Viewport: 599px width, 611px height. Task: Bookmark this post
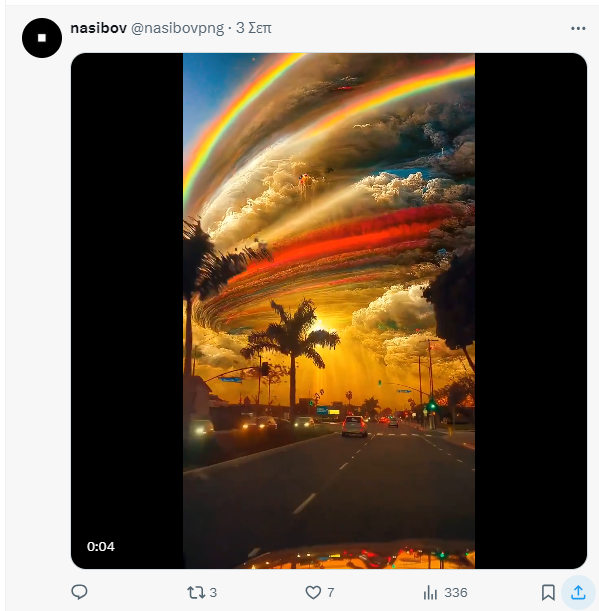(548, 592)
